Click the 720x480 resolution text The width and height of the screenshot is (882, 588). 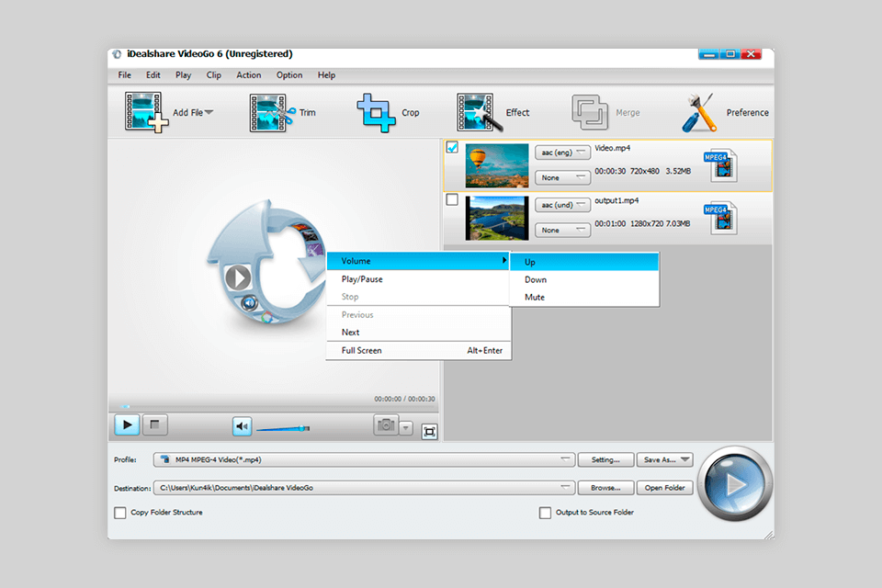point(645,171)
